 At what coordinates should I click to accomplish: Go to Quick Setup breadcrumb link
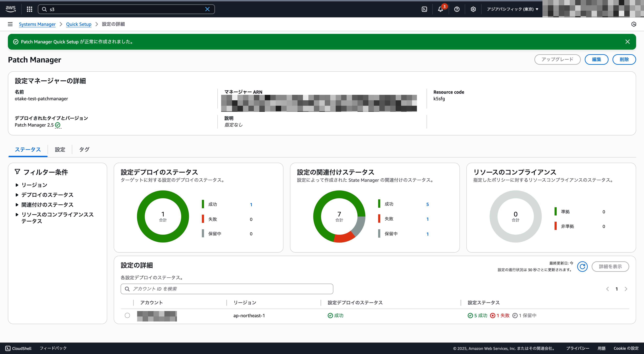[78, 24]
